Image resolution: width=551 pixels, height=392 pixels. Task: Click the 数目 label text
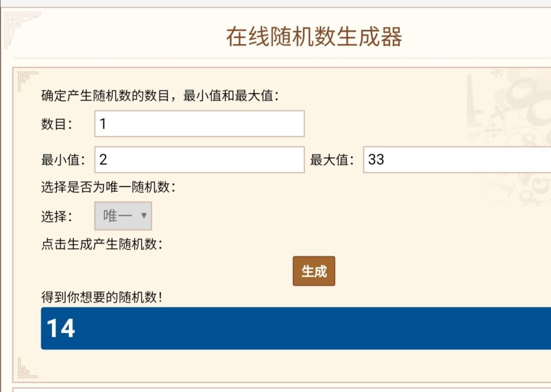(x=57, y=124)
